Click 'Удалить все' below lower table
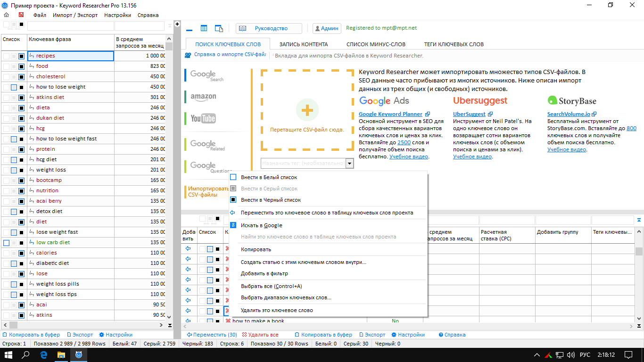Screen dimensions: 644x362 coord(260,335)
